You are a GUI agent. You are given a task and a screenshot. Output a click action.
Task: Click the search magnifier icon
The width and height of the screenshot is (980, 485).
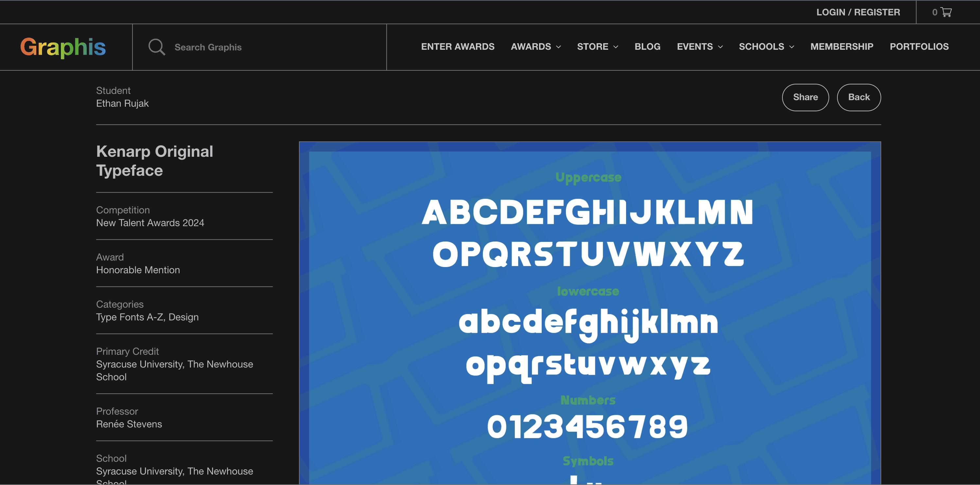156,46
